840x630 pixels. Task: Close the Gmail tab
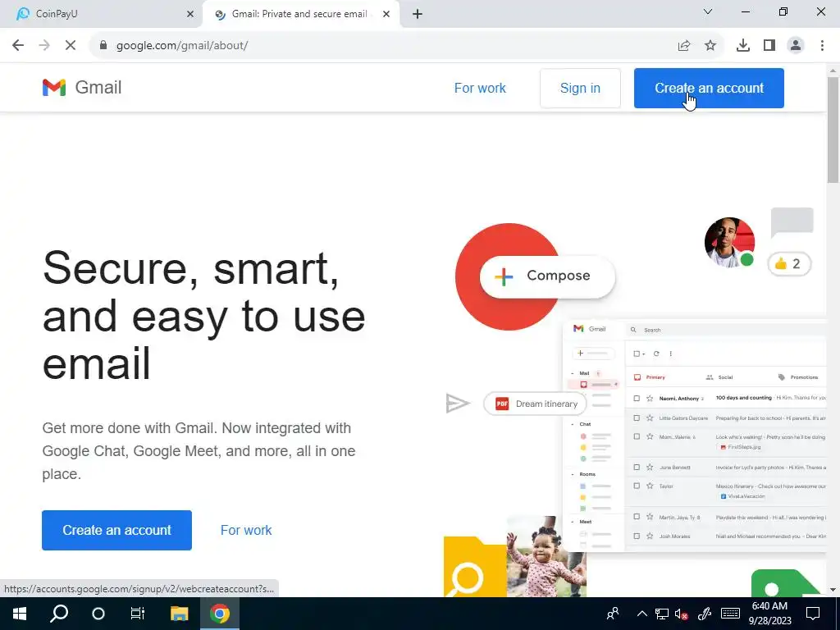(386, 15)
